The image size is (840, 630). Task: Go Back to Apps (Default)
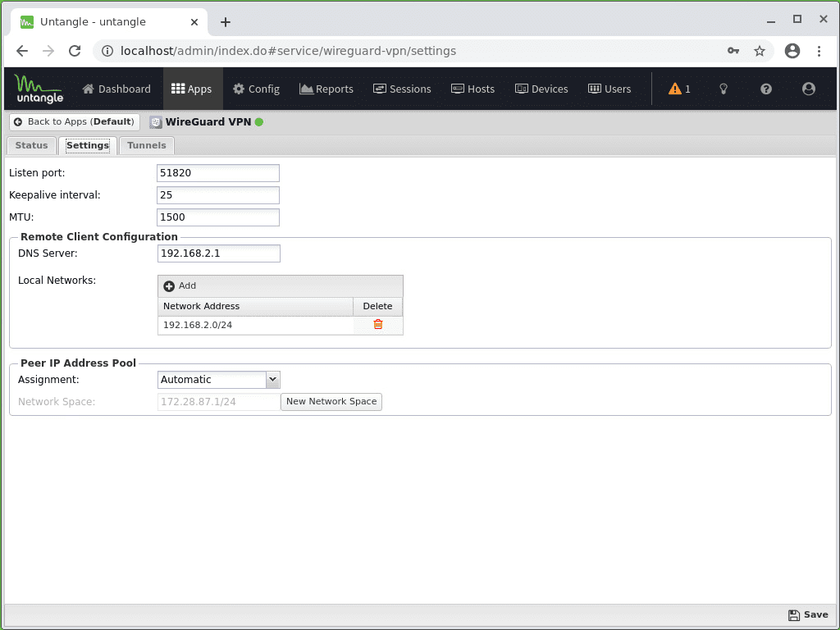point(74,121)
